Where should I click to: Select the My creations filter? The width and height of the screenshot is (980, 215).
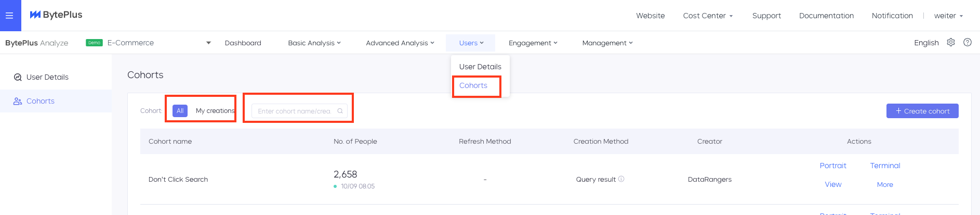pos(215,111)
